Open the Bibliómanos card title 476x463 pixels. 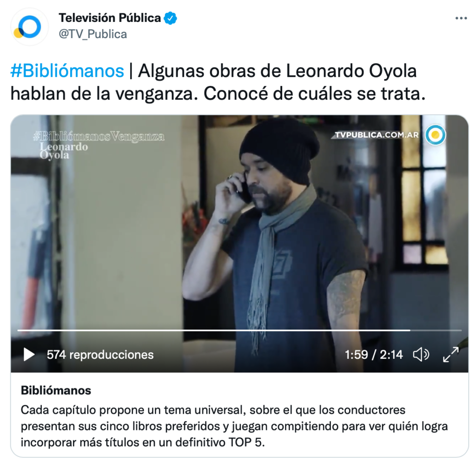[56, 390]
